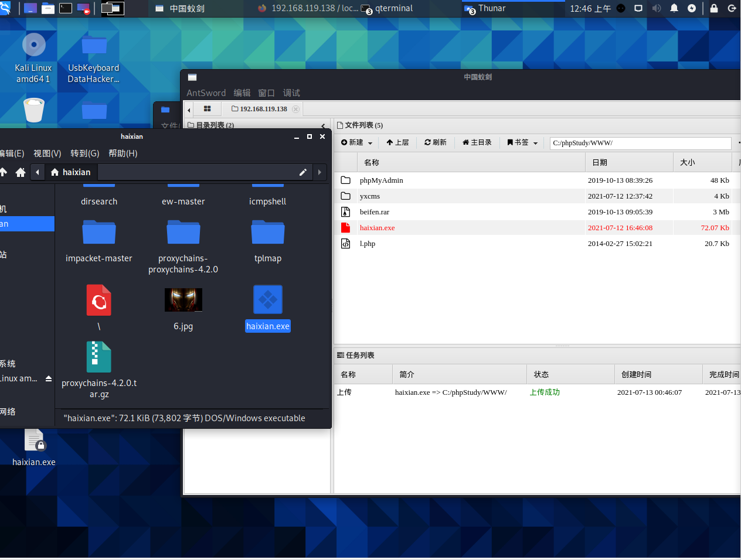Click 新建 button in AntSword file toolbar
Image resolution: width=741 pixels, height=560 pixels.
(x=356, y=142)
